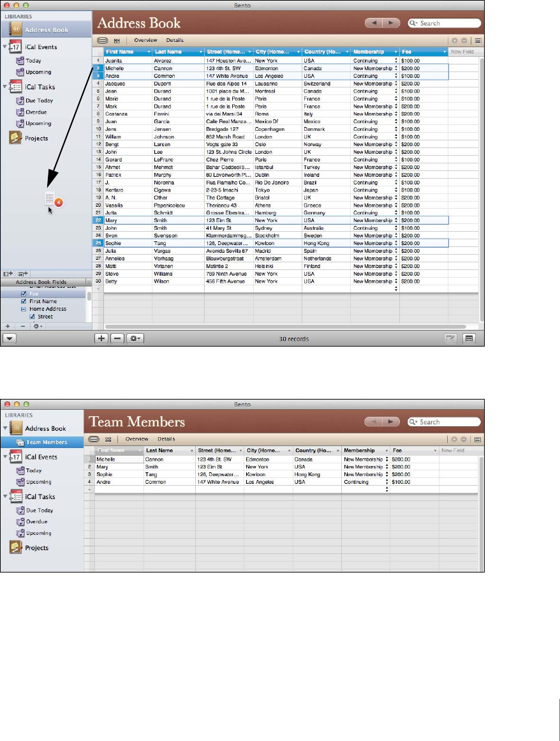The width and height of the screenshot is (560, 741).
Task: Open gear menu in Address Book Fields pane
Action: [x=37, y=326]
